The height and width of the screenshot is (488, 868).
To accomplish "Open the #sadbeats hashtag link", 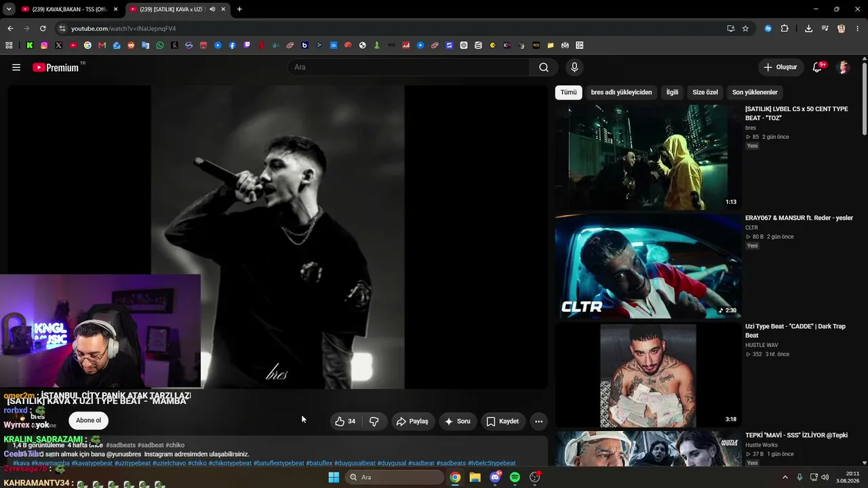I will click(x=121, y=445).
